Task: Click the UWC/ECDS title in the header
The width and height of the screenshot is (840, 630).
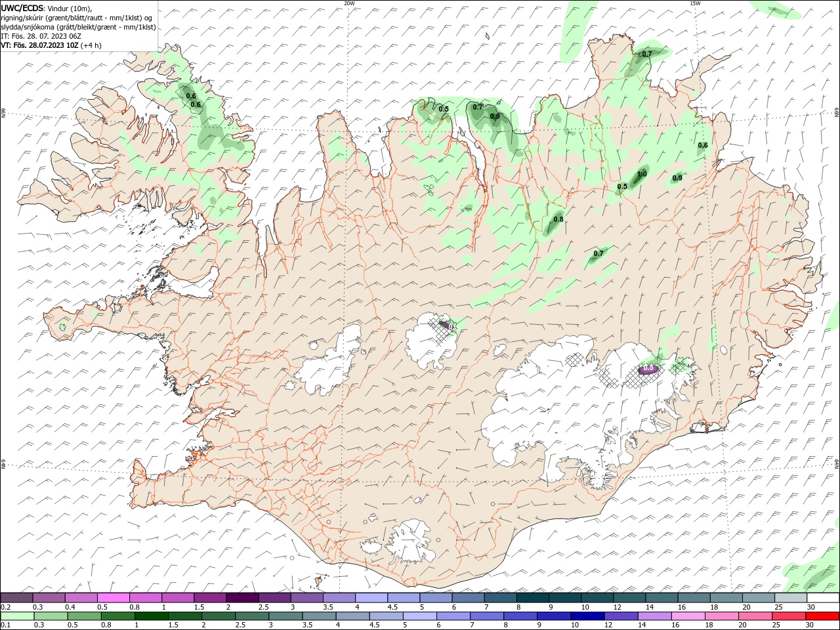Action: 22,8
